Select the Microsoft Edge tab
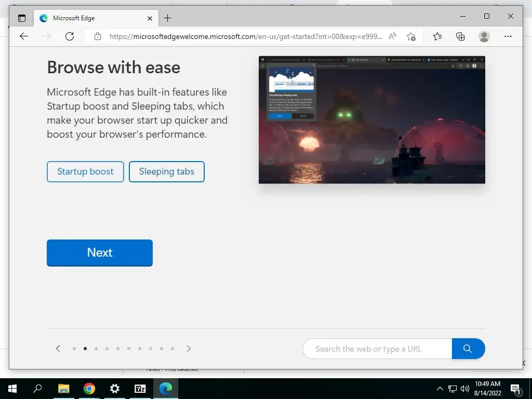This screenshot has width=532, height=399. (96, 18)
